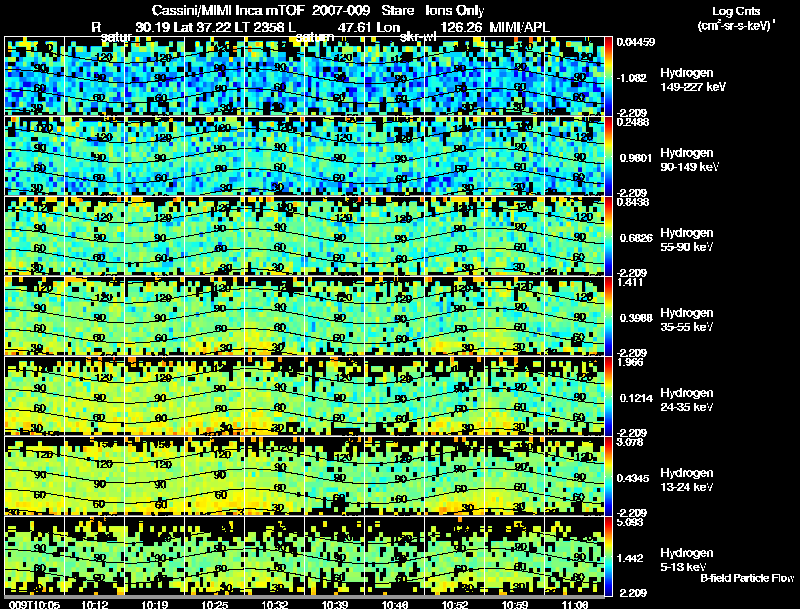Select the Hydrogen 13-24 keV label
This screenshot has width=800, height=609.
tap(687, 480)
